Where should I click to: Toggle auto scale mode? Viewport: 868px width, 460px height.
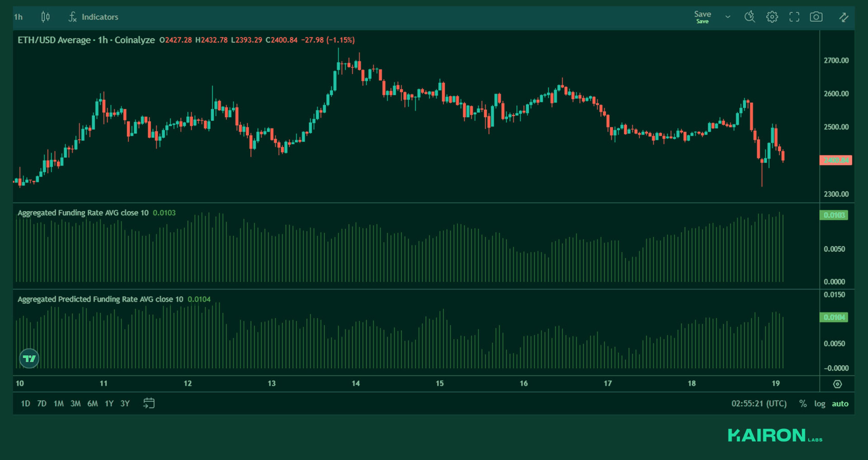(x=840, y=403)
